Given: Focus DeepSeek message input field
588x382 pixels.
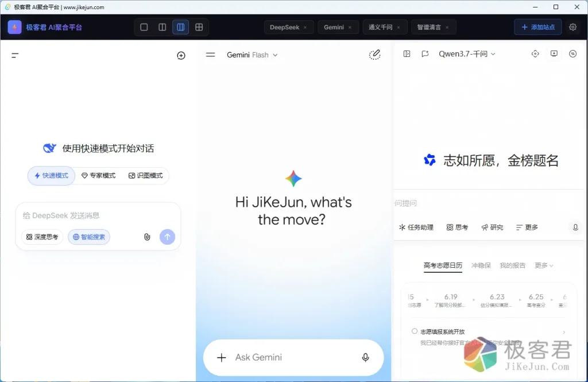Looking at the screenshot, I should coord(98,215).
